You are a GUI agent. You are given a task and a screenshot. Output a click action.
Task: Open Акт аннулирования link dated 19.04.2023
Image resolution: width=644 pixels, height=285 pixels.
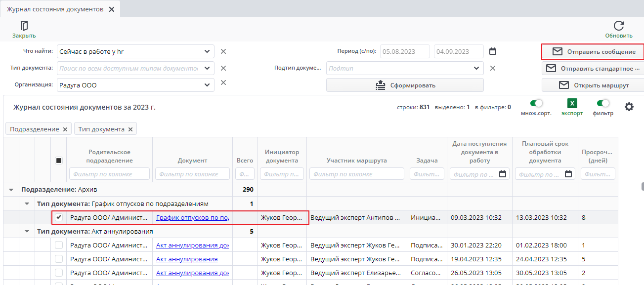tap(187, 259)
